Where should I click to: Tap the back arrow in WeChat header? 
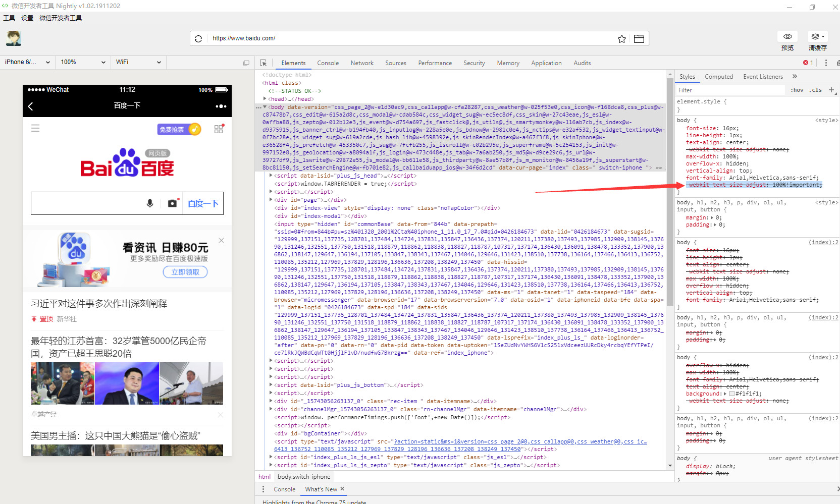31,106
